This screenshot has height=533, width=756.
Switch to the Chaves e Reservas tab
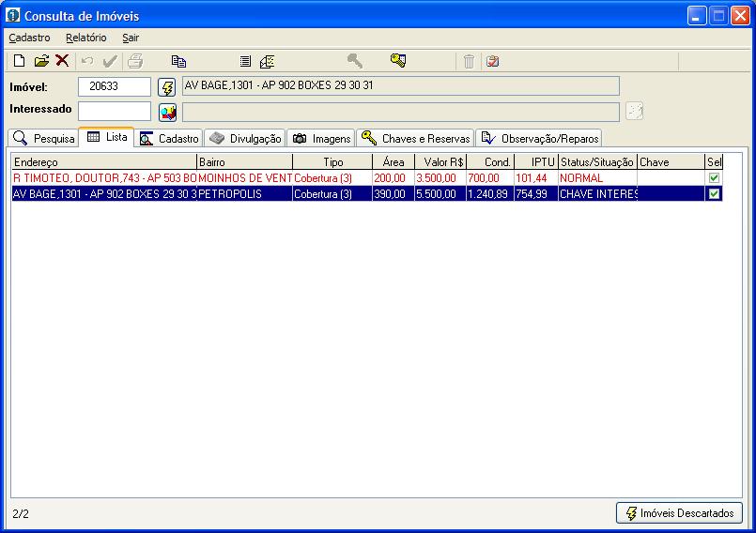415,138
